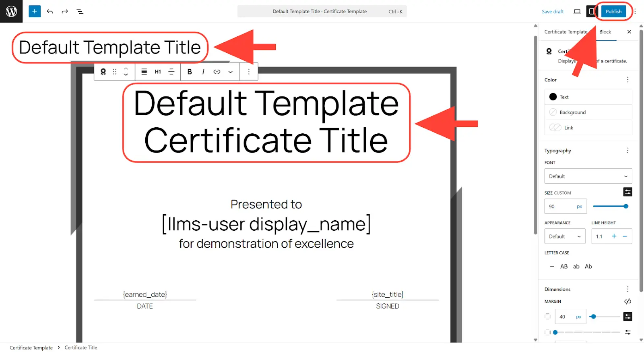The height and width of the screenshot is (352, 644).
Task: Toggle bold formatting in block toolbar
Action: pos(190,72)
